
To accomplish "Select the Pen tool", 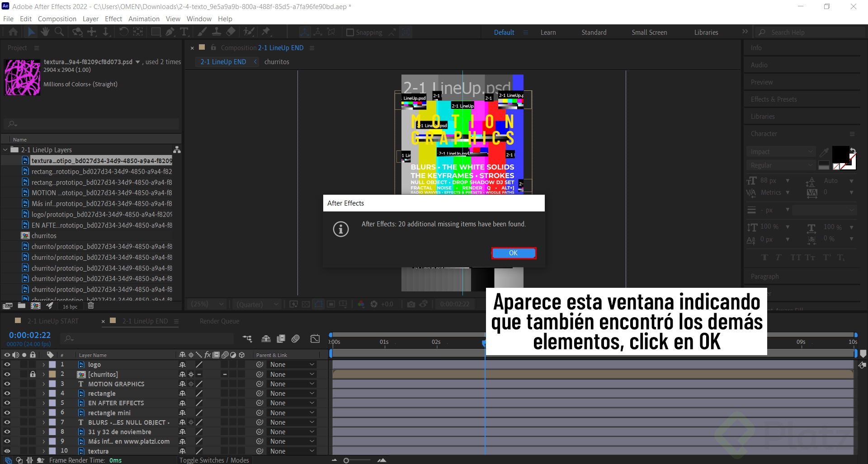I will coord(170,32).
